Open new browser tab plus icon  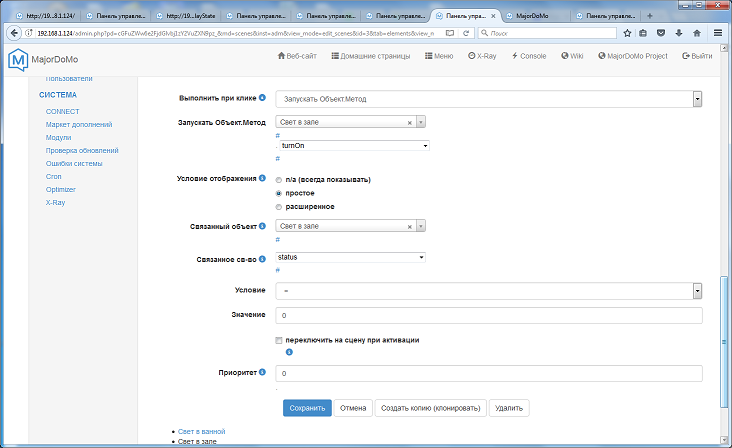[x=650, y=16]
